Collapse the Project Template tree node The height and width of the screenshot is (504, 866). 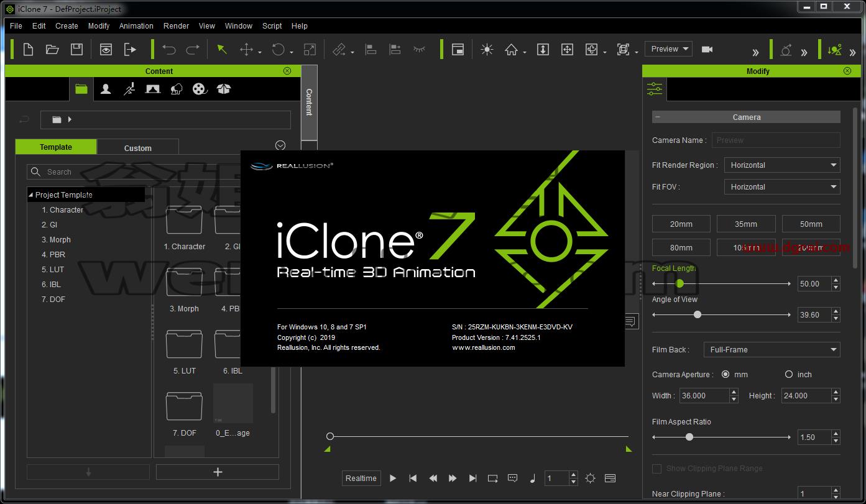pos(31,195)
